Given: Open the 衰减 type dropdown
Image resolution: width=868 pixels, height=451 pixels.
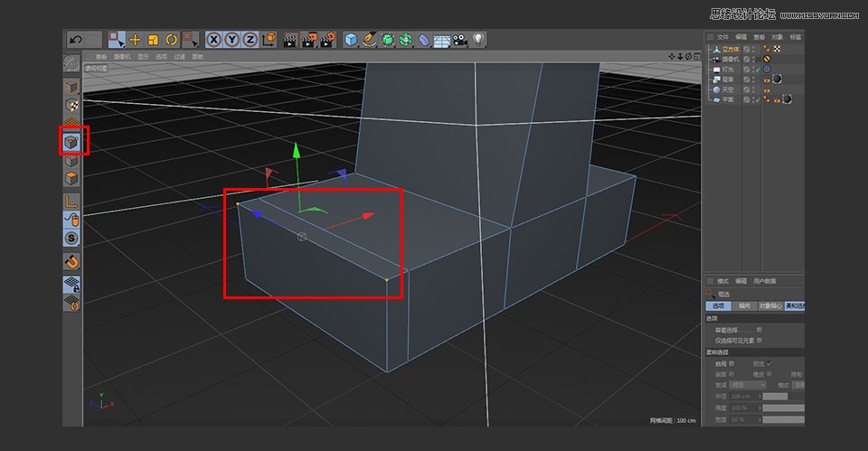Looking at the screenshot, I should pos(750,385).
